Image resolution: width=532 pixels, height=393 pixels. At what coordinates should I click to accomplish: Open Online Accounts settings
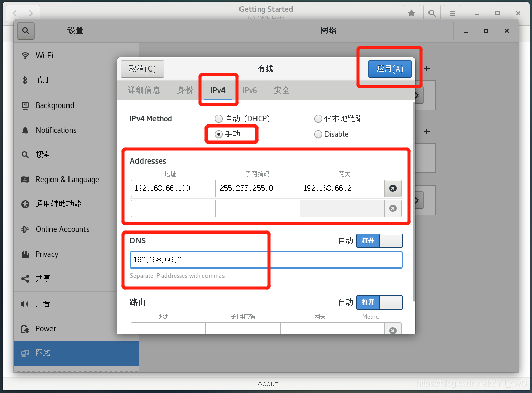[76, 229]
